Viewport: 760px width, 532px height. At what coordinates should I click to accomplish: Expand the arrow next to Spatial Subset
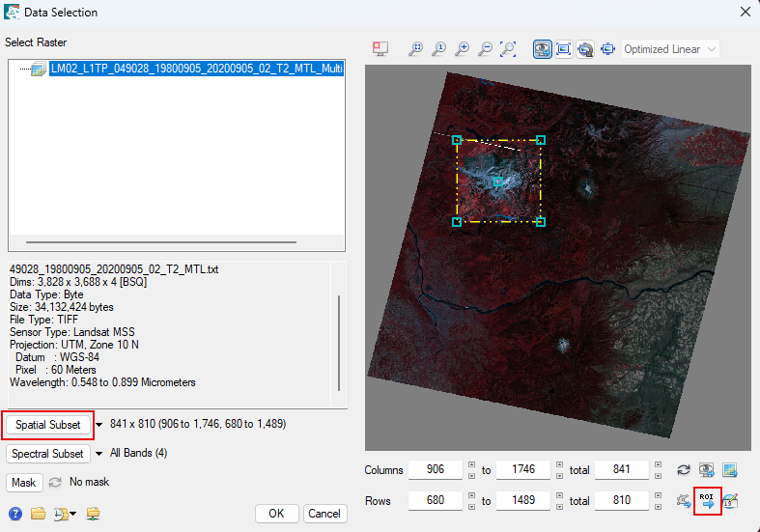(x=99, y=425)
